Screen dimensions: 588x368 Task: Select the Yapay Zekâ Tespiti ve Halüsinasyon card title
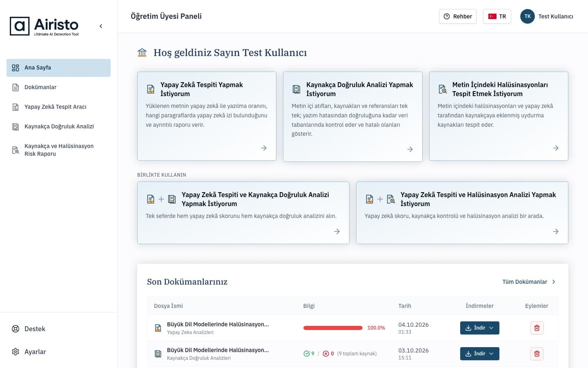click(478, 199)
